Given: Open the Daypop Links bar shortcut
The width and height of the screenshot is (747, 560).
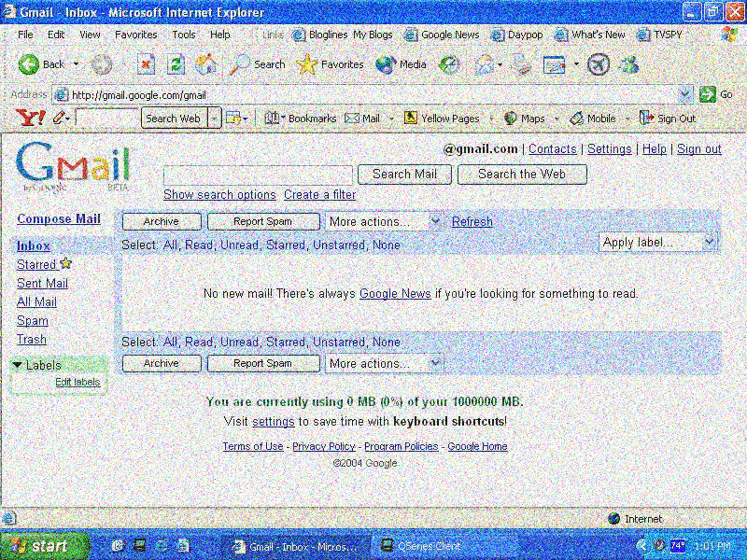Looking at the screenshot, I should coord(517,35).
